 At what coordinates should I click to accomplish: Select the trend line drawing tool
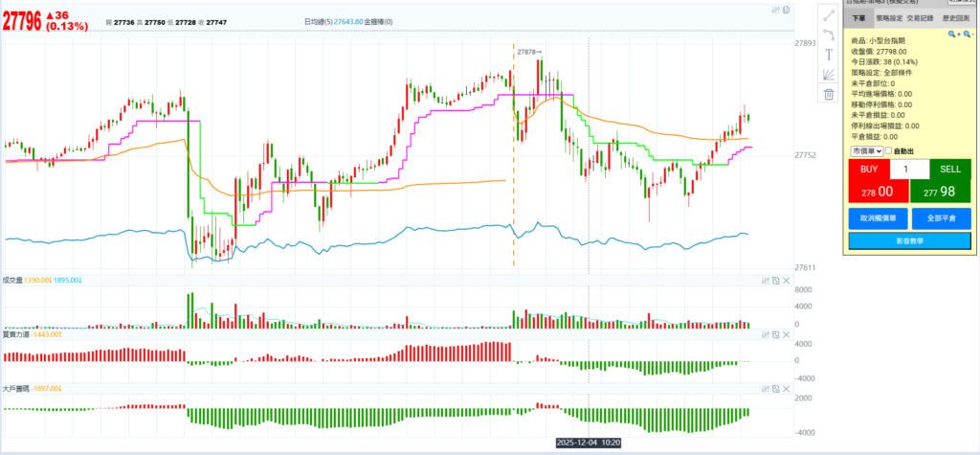(x=829, y=14)
